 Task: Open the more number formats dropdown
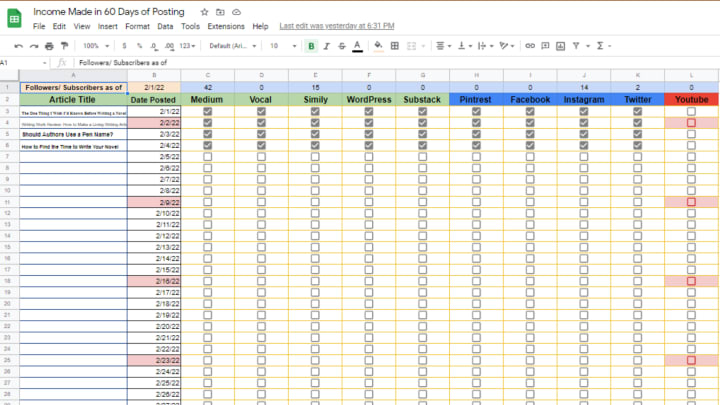point(187,46)
